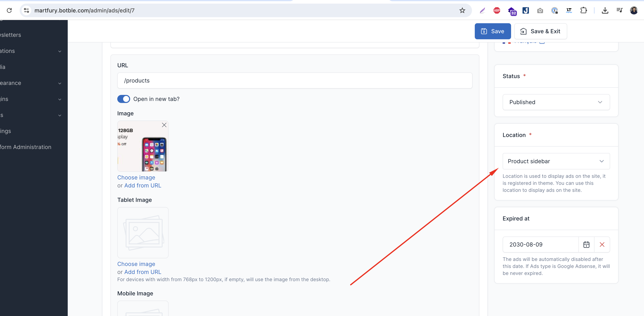The height and width of the screenshot is (316, 644).
Task: Click Choose image under Tablet Image
Action: (136, 264)
